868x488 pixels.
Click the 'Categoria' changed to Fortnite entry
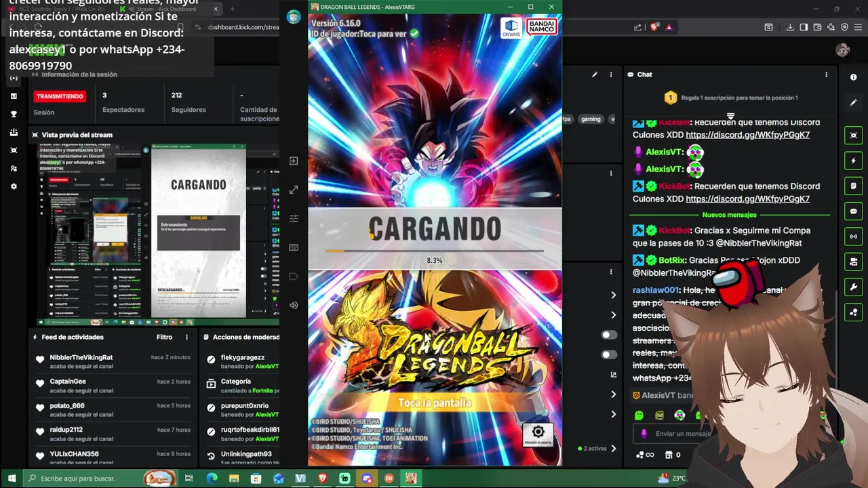click(242, 386)
